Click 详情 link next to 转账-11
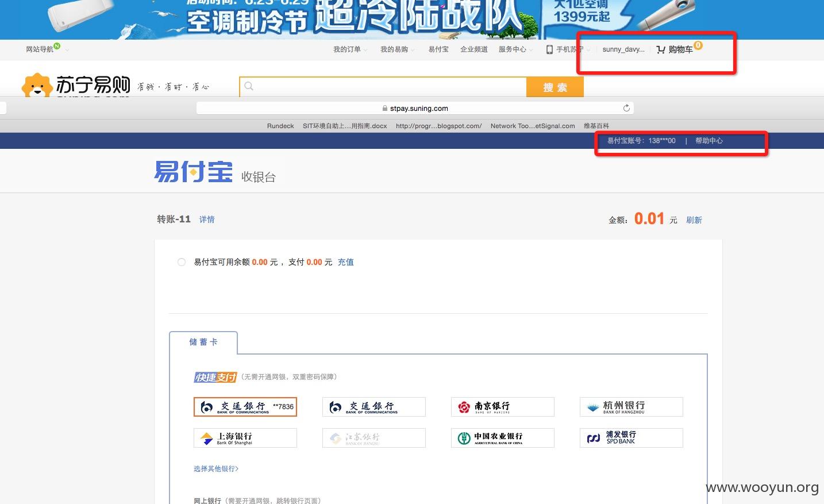 (x=207, y=220)
